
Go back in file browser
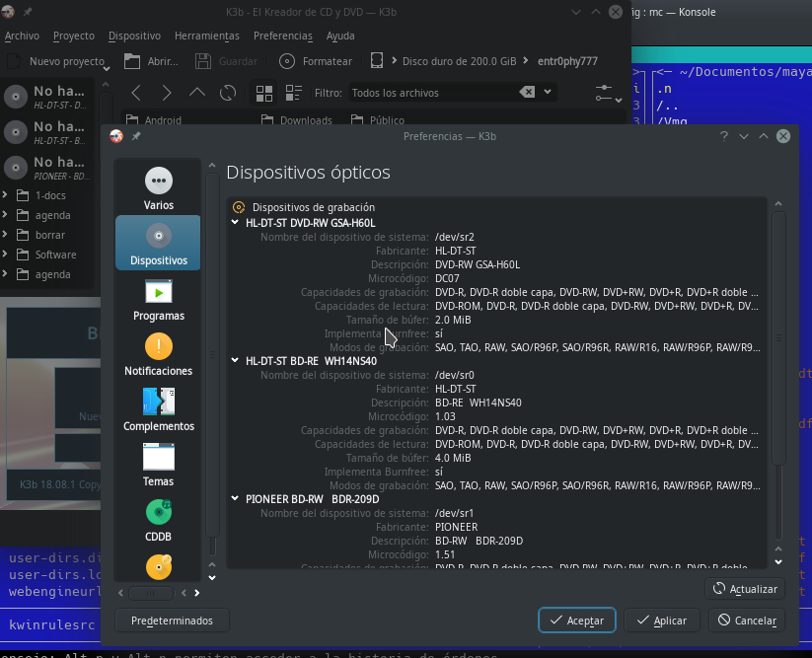click(x=136, y=93)
